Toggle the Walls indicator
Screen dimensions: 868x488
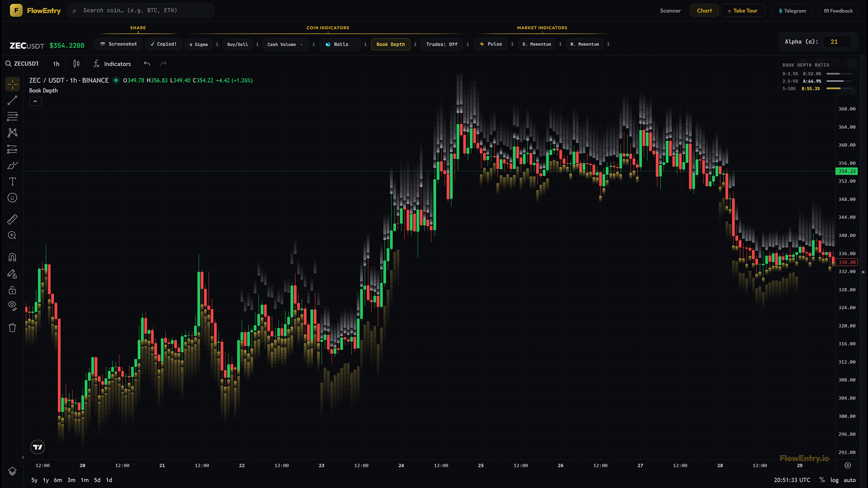[x=340, y=44]
